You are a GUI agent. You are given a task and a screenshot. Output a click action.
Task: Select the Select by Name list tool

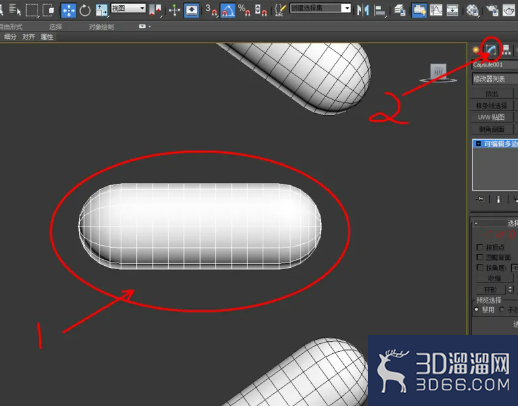[x=15, y=10]
